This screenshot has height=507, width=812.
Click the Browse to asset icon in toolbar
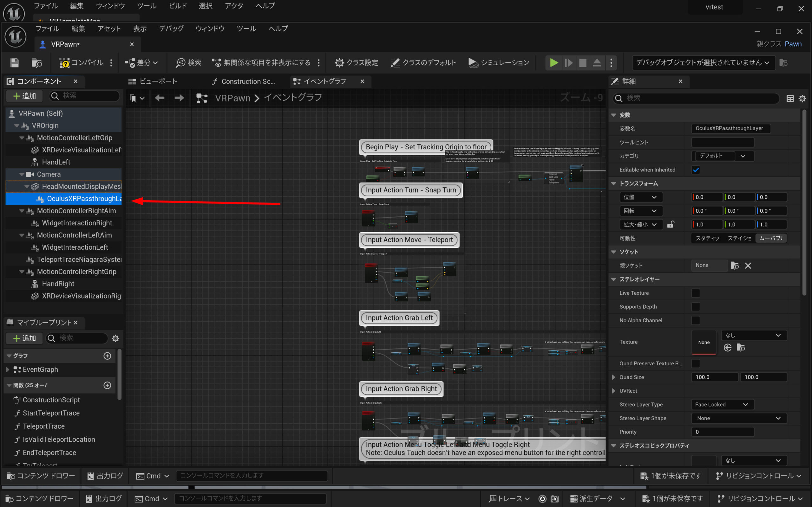pos(36,63)
